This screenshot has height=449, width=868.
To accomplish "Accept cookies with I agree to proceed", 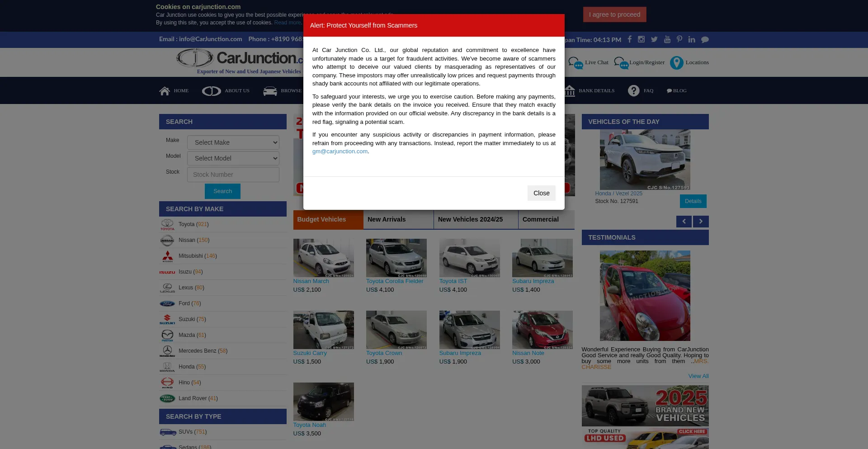I will (x=614, y=14).
